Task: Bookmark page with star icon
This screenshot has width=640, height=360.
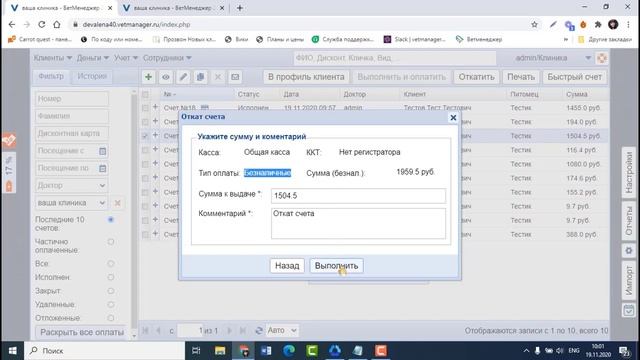Action: [534, 24]
